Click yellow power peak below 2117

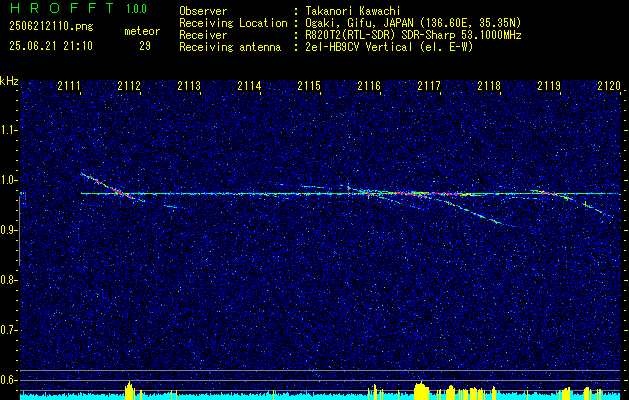pyautogui.click(x=420, y=391)
